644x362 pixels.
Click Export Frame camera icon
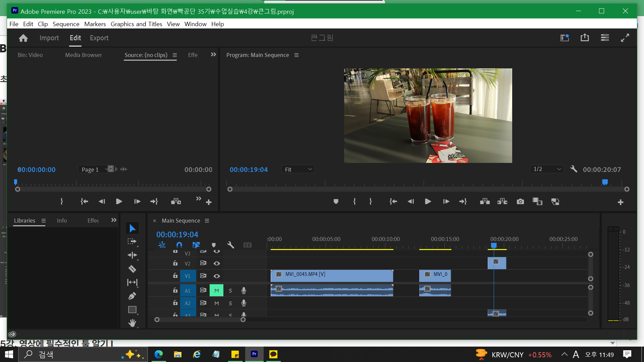click(x=520, y=201)
